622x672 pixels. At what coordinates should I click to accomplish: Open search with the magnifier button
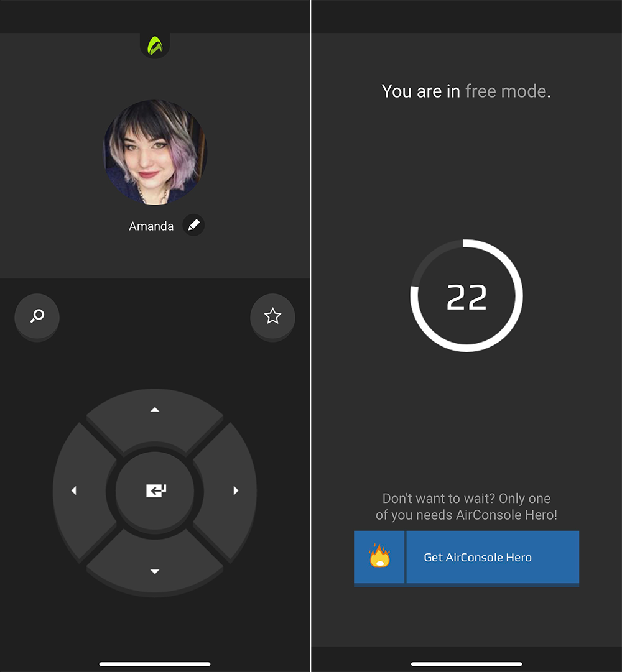(37, 316)
